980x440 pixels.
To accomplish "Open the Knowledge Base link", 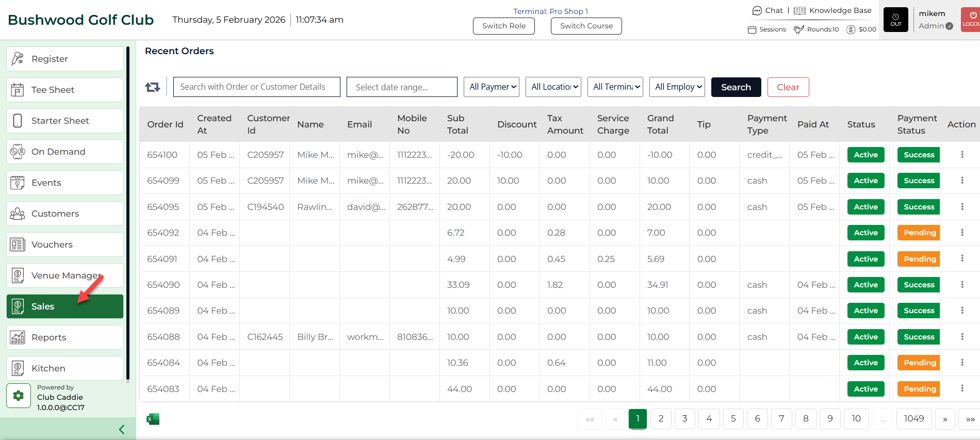I will 833,10.
